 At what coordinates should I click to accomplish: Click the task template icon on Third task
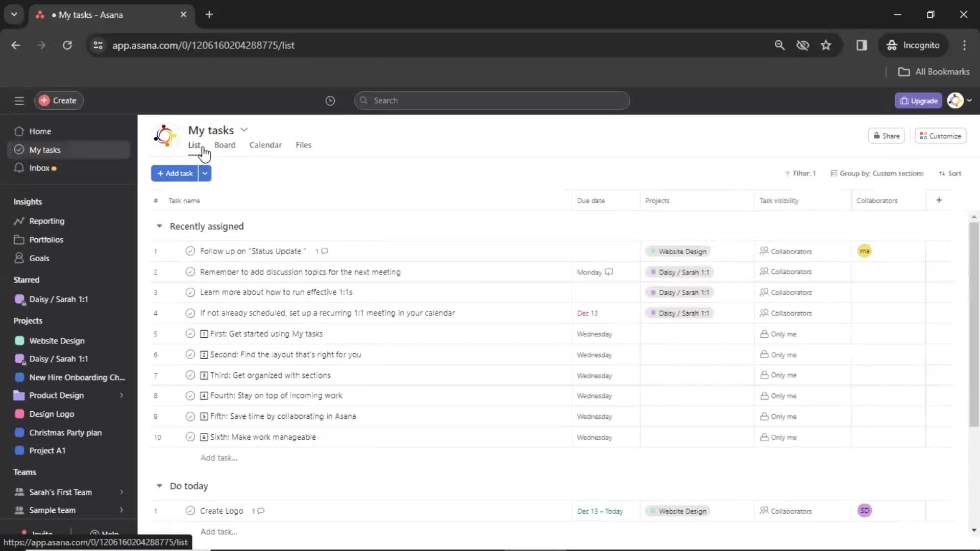pyautogui.click(x=204, y=375)
